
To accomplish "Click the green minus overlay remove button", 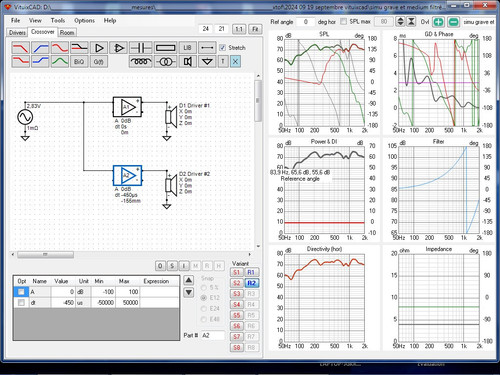I will 453,22.
